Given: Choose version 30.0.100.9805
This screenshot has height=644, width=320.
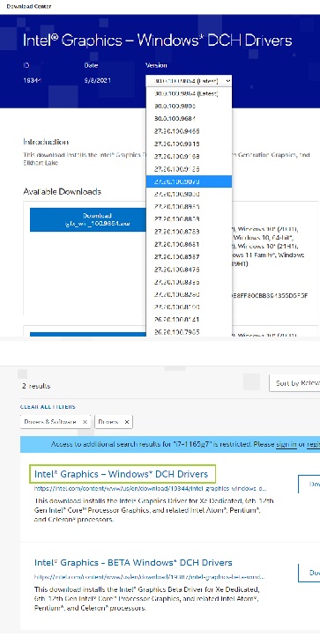Looking at the screenshot, I should pyautogui.click(x=189, y=106).
